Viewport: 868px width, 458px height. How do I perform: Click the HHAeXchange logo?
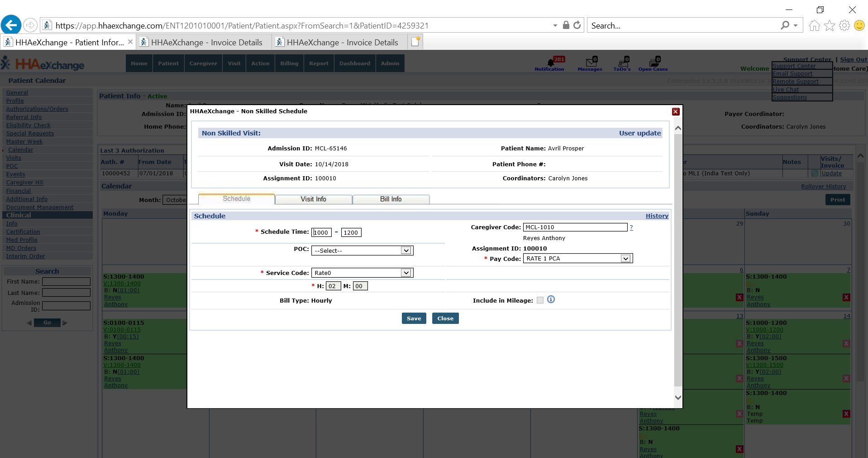pyautogui.click(x=43, y=63)
